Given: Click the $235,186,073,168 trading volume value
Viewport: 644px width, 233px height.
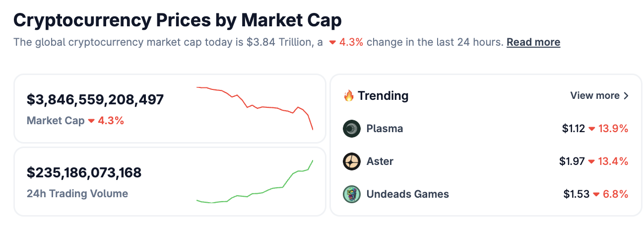Looking at the screenshot, I should click(x=84, y=172).
